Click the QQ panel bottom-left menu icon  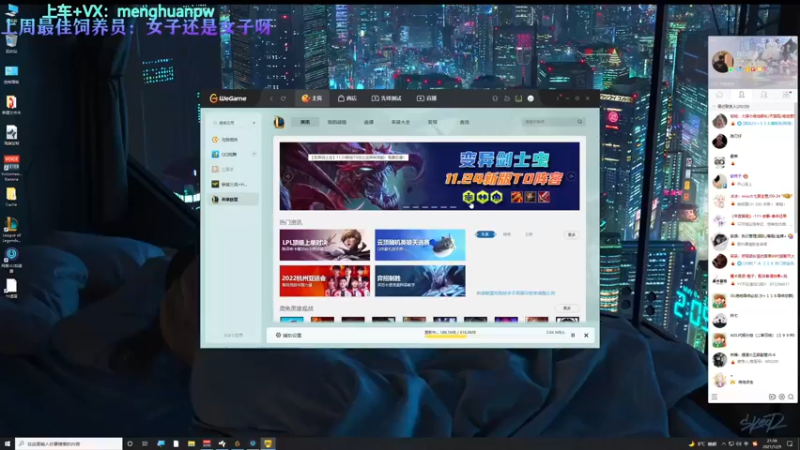pyautogui.click(x=715, y=397)
